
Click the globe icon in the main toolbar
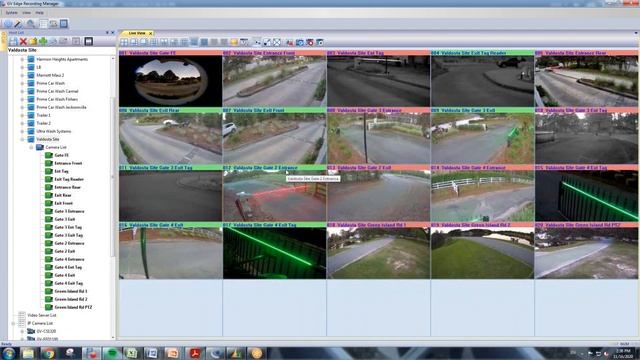tap(8, 24)
